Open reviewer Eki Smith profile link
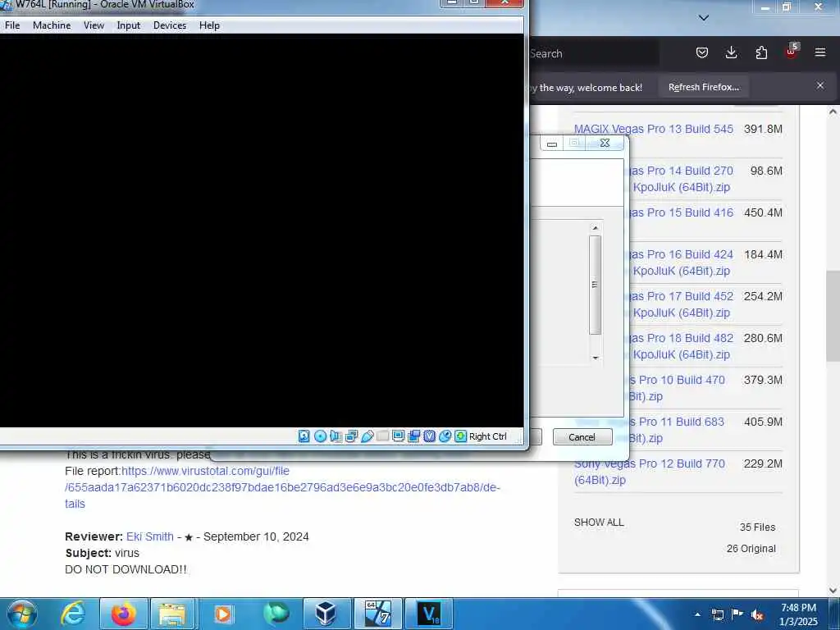Screen dimensions: 840x630 pos(150,536)
